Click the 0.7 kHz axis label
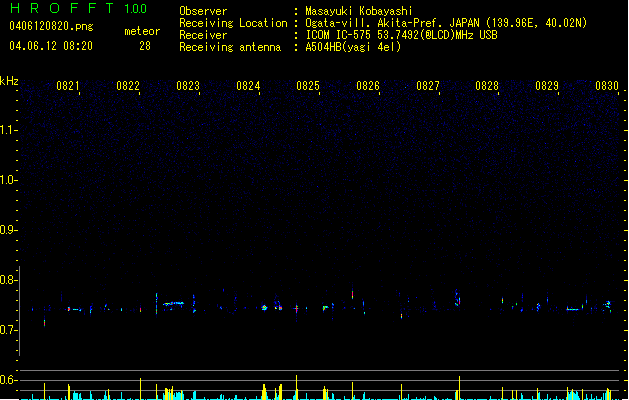This screenshot has width=629, height=400. click(8, 330)
